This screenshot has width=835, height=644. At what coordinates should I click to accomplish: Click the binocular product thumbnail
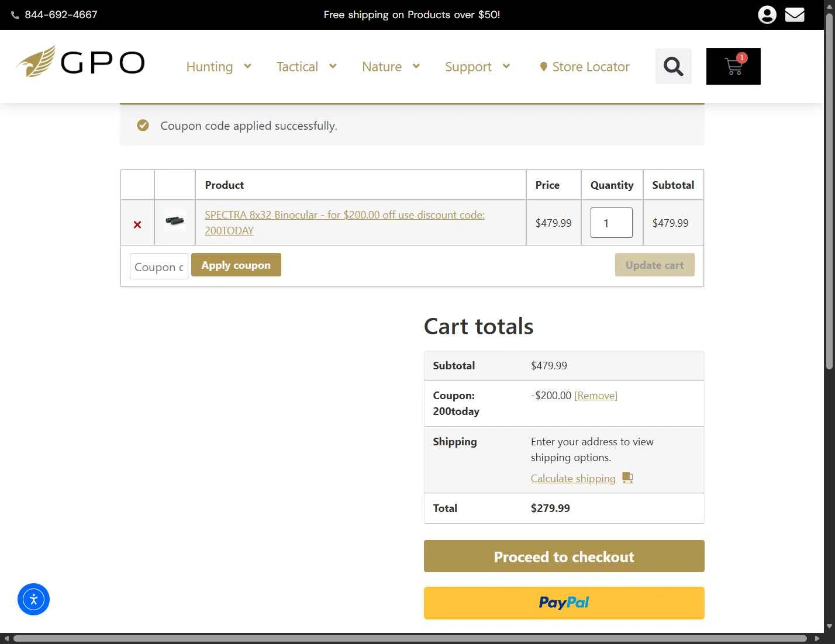coord(175,221)
